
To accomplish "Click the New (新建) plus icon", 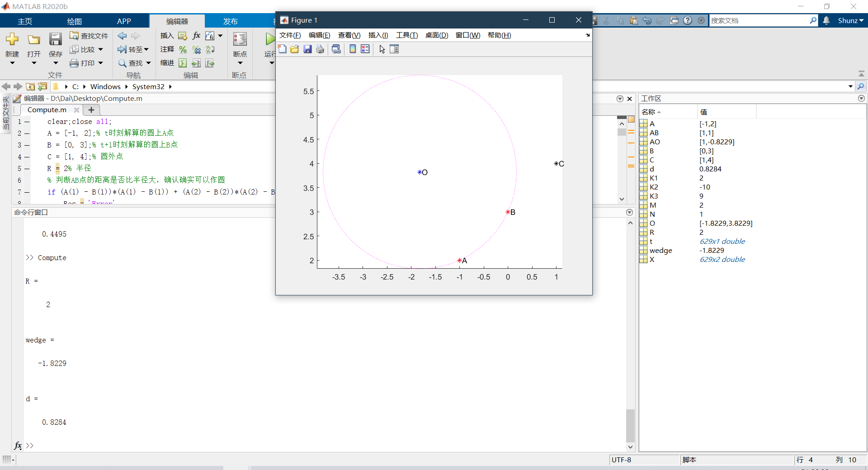I will click(12, 39).
